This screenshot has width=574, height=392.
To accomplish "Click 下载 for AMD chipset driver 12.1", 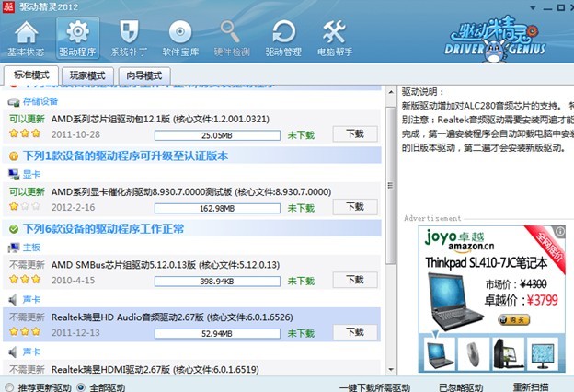I will [354, 133].
